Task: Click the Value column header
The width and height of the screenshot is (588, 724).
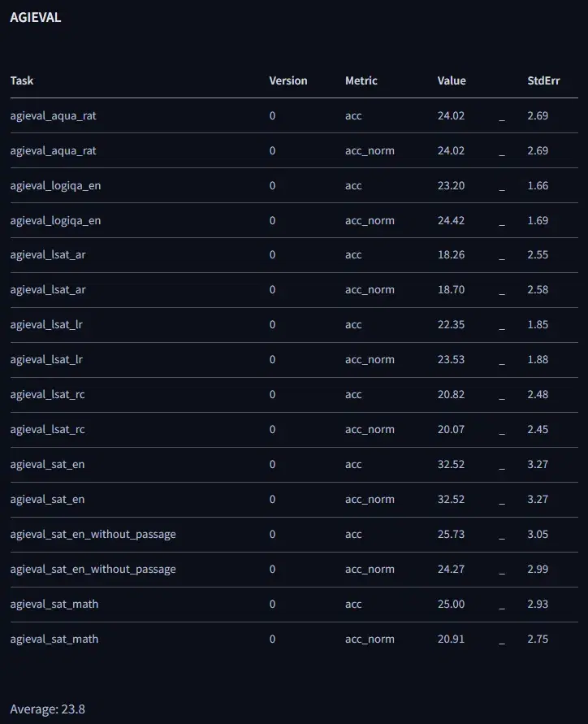Action: (x=452, y=80)
